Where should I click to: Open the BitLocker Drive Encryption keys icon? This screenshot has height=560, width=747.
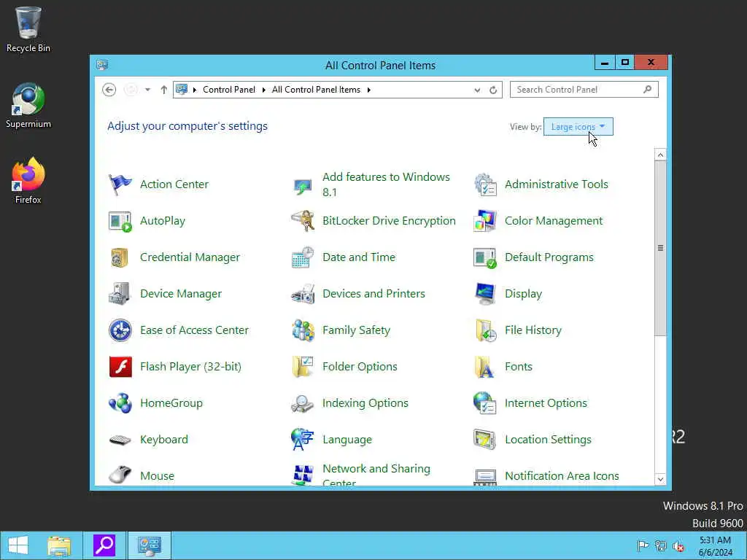(x=303, y=221)
